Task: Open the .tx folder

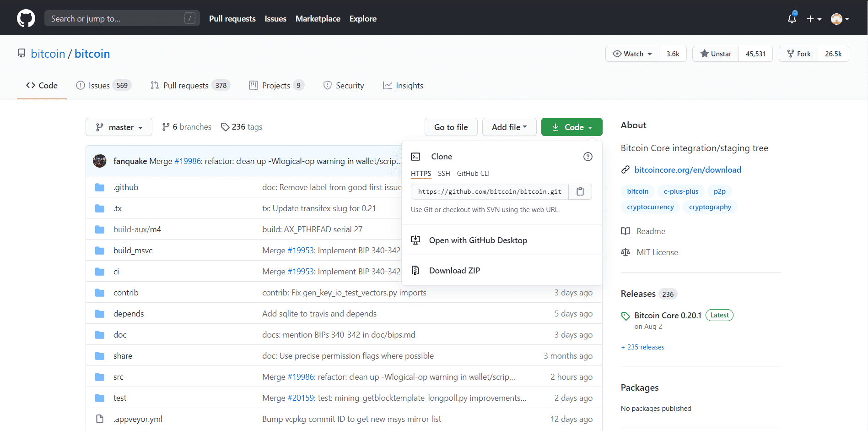Action: 118,208
